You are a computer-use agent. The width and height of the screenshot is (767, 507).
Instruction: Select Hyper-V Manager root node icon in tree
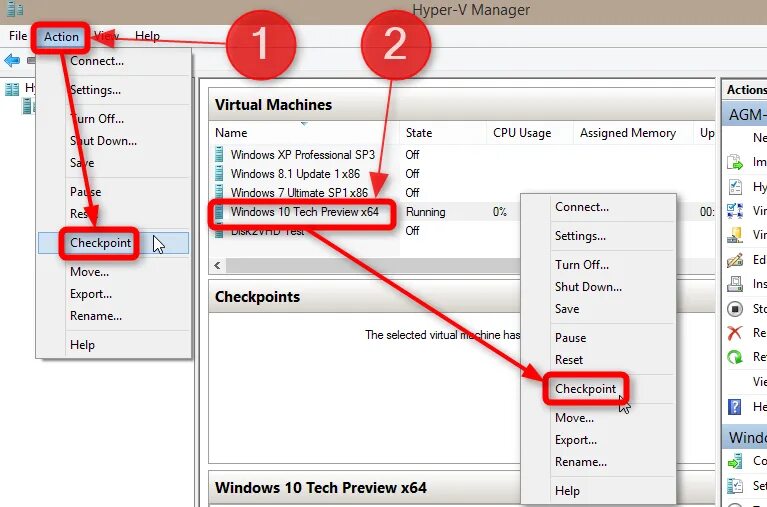(x=12, y=89)
